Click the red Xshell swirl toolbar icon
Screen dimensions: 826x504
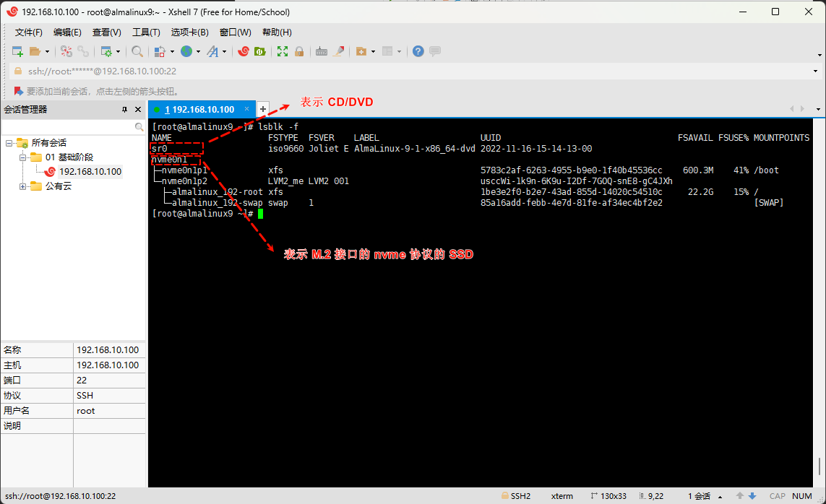(244, 51)
